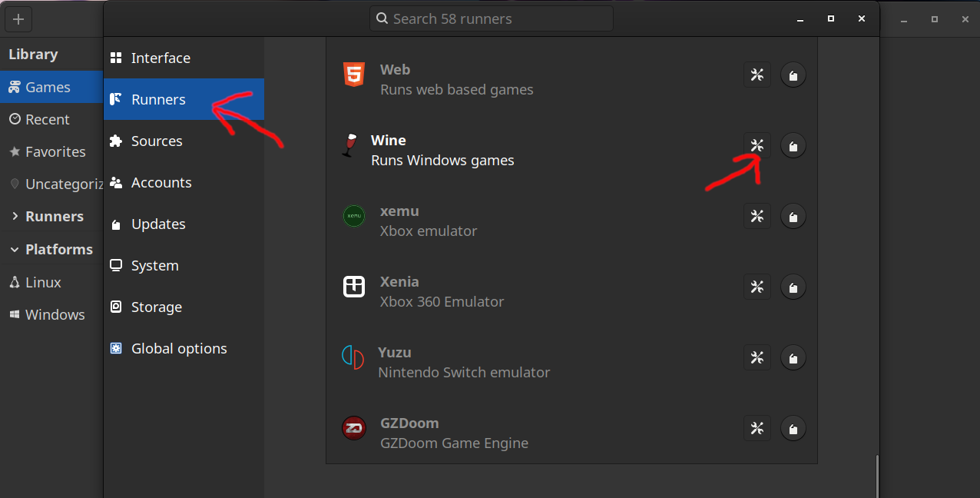980x498 pixels.
Task: Select Uncategorized in the Library sidebar
Action: pos(51,184)
